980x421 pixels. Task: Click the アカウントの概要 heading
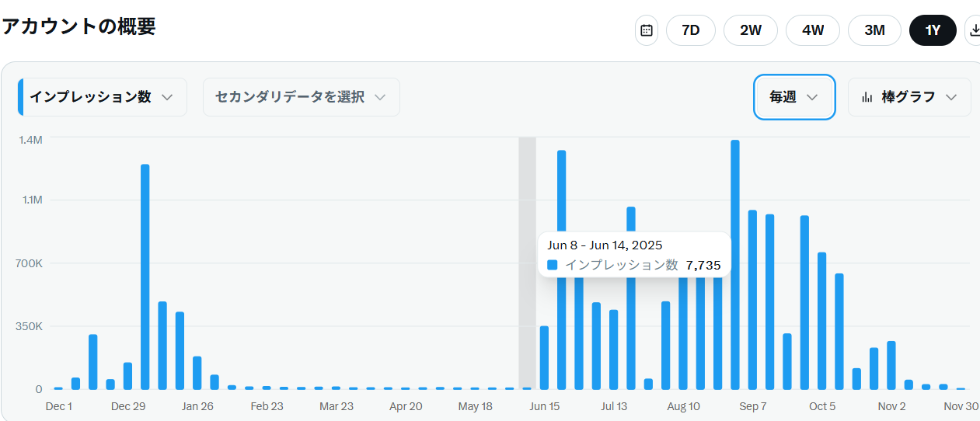[x=78, y=26]
